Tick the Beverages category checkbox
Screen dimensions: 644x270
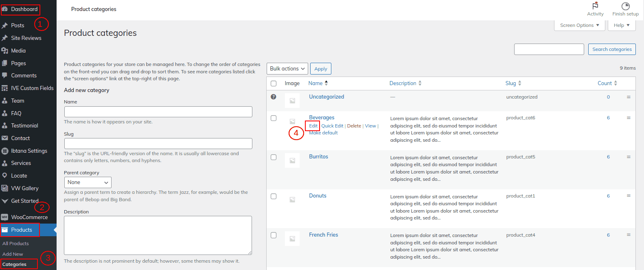click(x=274, y=118)
